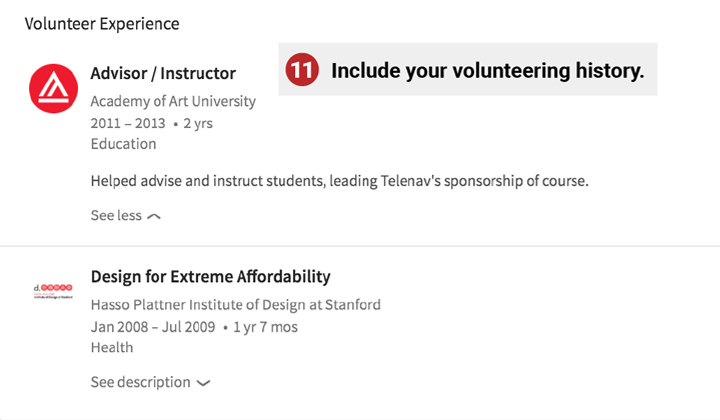720x420 pixels.
Task: Open the Advisor / Instructor title
Action: click(163, 73)
